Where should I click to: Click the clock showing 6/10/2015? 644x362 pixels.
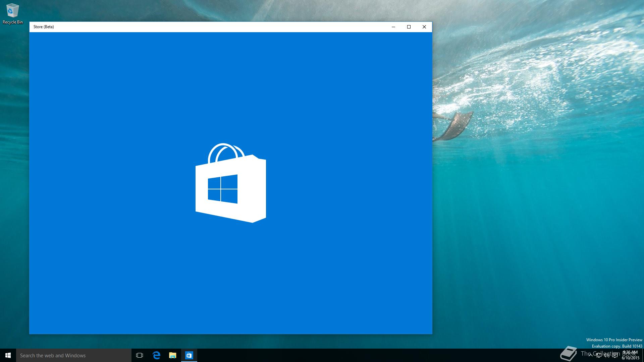click(631, 355)
